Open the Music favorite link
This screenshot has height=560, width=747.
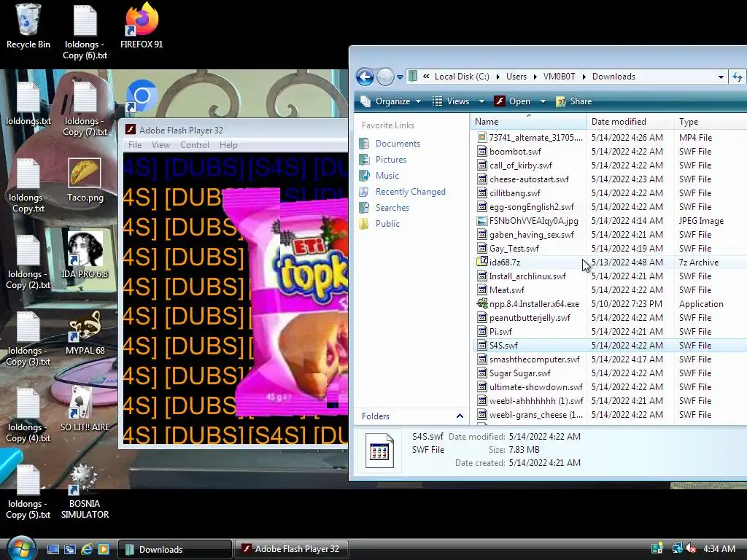click(379, 175)
